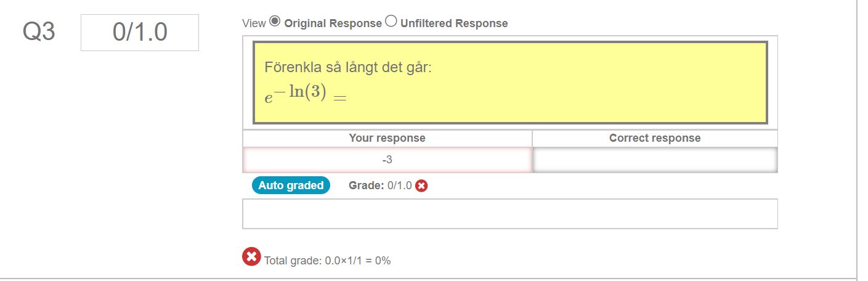The width and height of the screenshot is (868, 281).
Task: Select the Original Response radio button
Action: (x=275, y=22)
